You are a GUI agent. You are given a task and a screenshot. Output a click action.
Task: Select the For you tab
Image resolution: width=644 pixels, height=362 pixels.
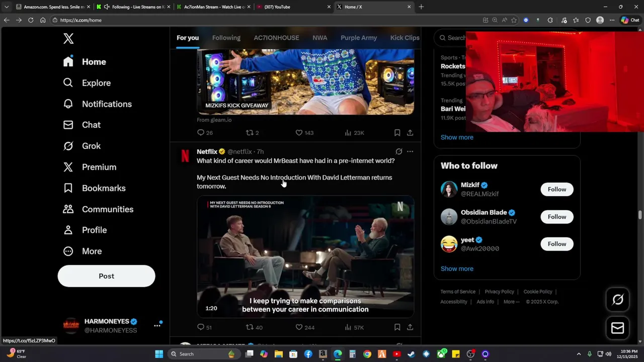(x=188, y=38)
